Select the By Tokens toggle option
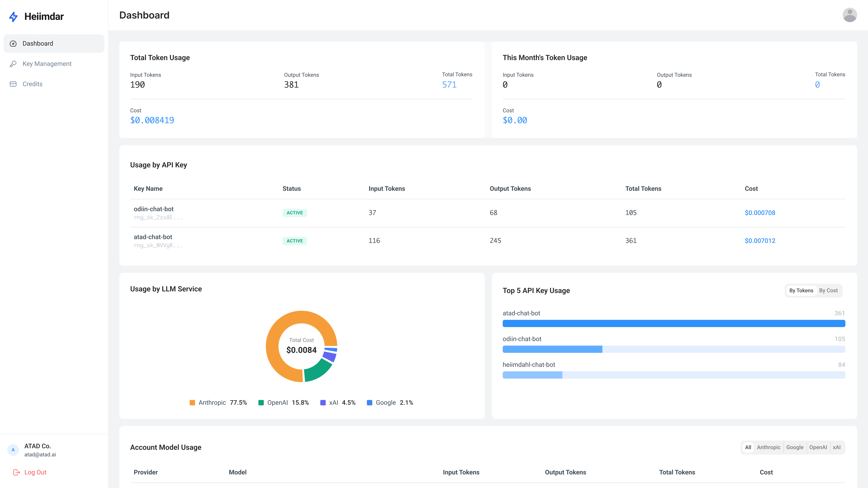This screenshot has width=868, height=488. point(801,290)
